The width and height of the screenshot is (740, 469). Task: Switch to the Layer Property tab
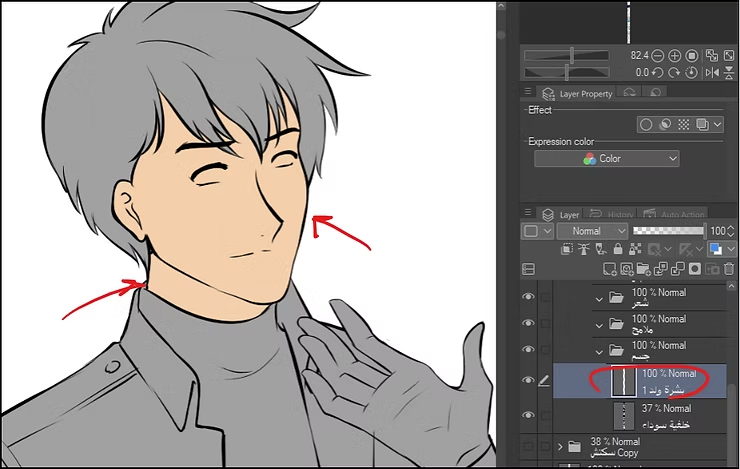coord(577,93)
